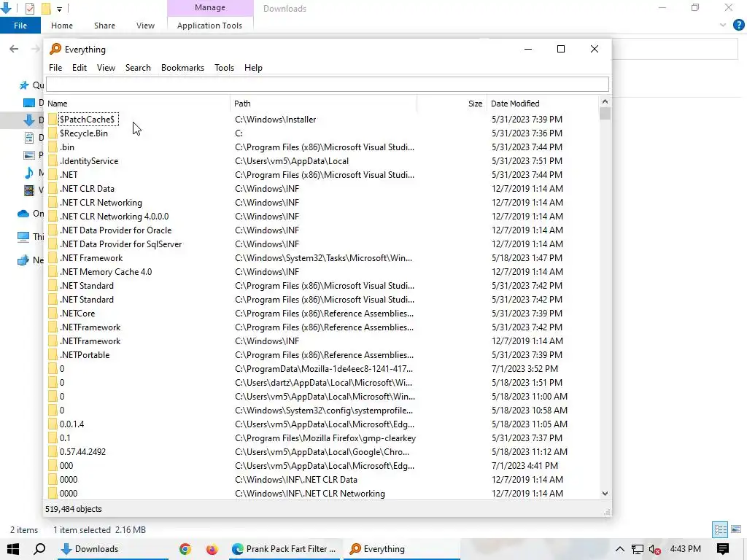Click date 7/1/2023 3:52 PM
Image resolution: width=747 pixels, height=560 pixels.
pos(525,368)
